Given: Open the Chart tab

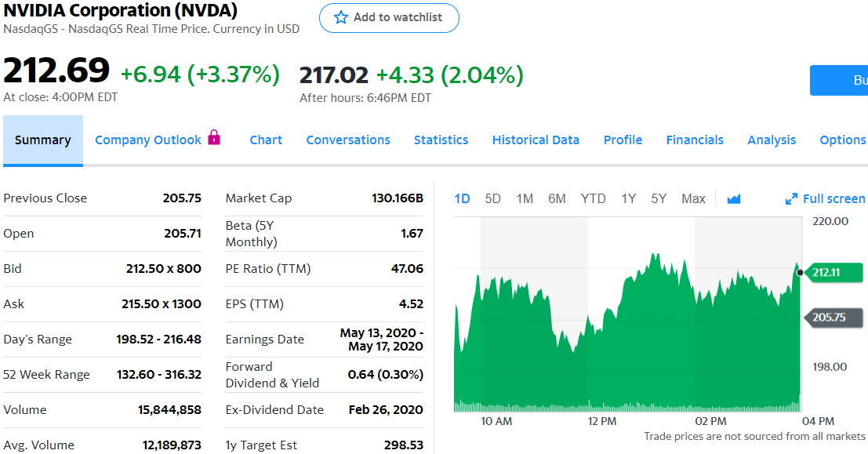Looking at the screenshot, I should [x=266, y=140].
